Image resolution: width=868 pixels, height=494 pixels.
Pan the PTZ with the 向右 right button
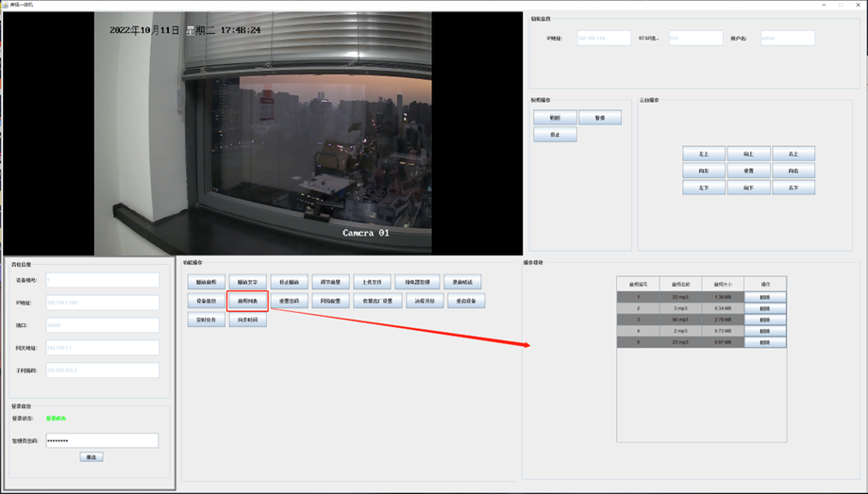click(x=793, y=171)
